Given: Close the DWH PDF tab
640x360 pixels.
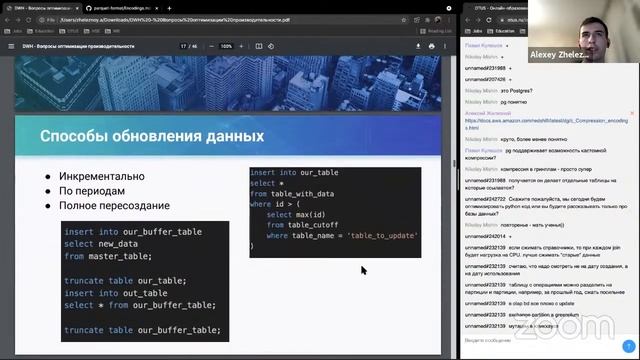Looking at the screenshot, I should tap(77, 8).
